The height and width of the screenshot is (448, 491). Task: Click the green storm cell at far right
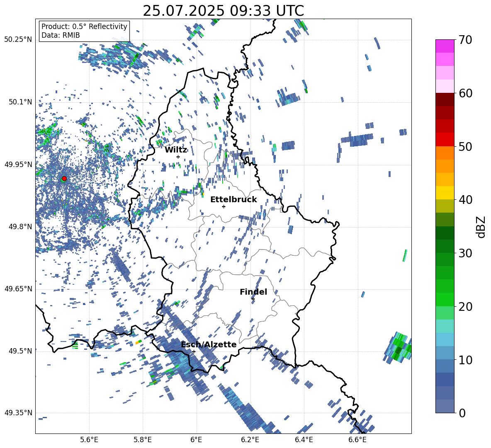pyautogui.click(x=398, y=347)
